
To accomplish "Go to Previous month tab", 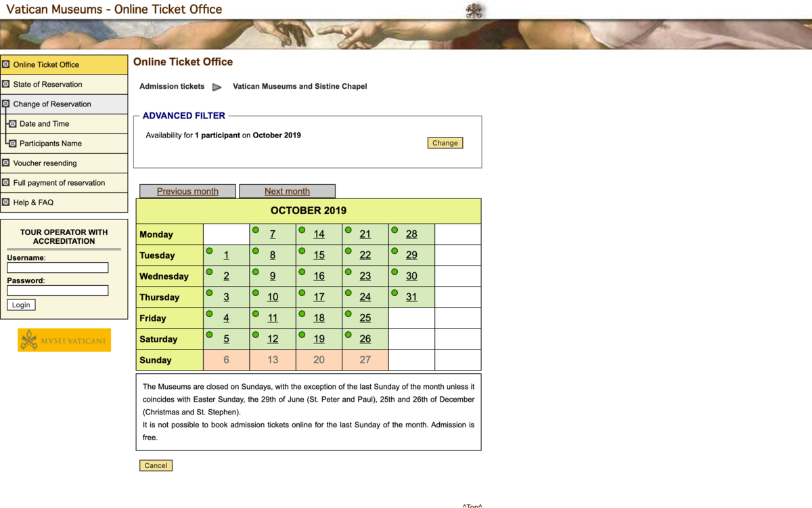I will (187, 191).
